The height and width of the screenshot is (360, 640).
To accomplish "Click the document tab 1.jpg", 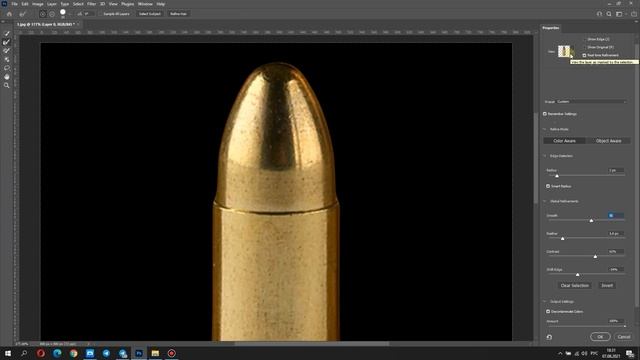I will point(45,24).
